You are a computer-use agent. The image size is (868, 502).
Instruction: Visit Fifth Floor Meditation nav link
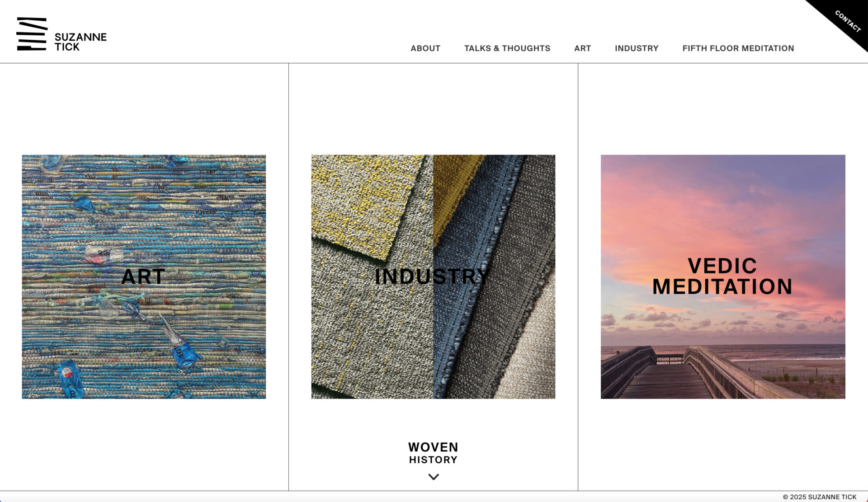(738, 48)
